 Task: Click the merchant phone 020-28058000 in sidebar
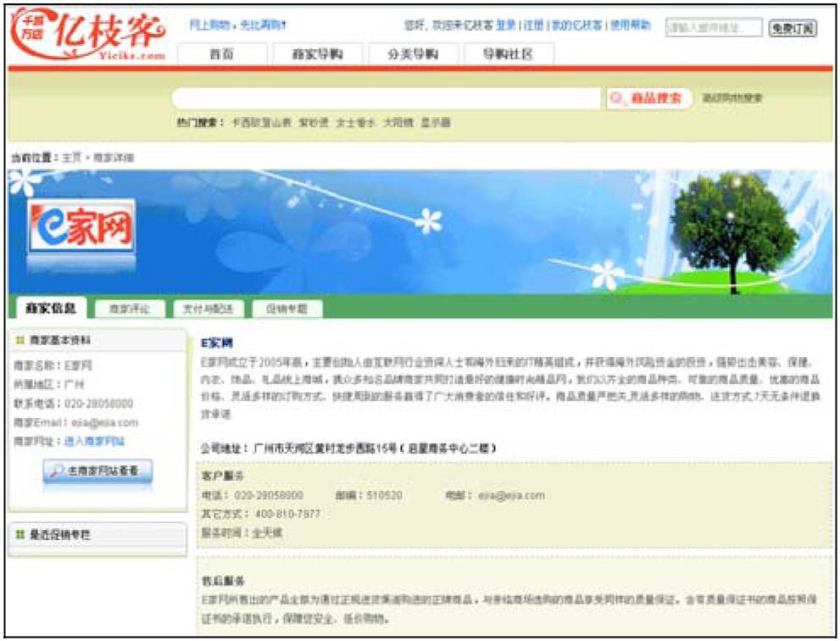pos(98,404)
